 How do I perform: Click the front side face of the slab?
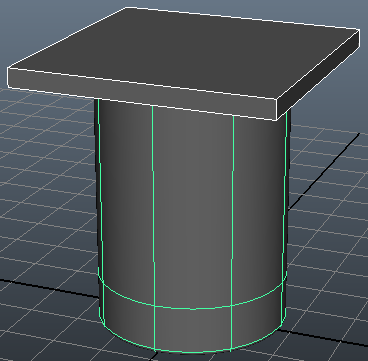click(143, 93)
